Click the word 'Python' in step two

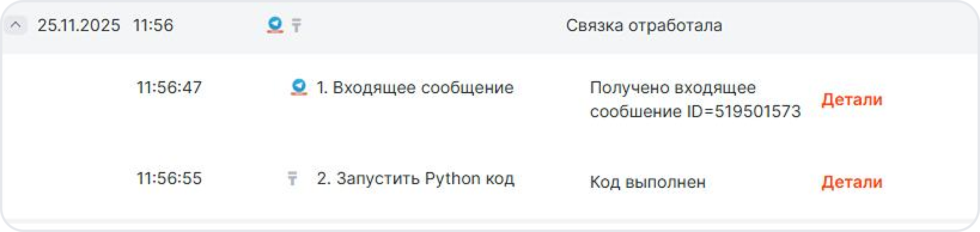point(452,179)
